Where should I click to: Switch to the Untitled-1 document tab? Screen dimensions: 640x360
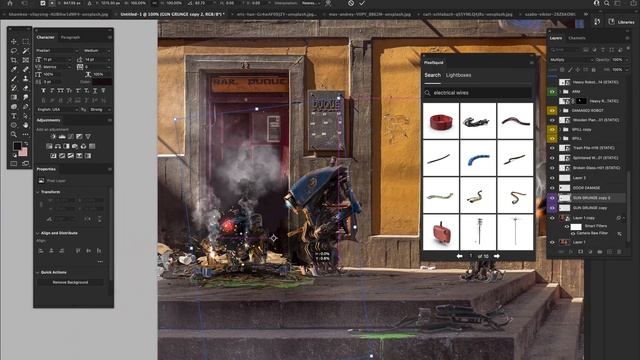click(172, 14)
